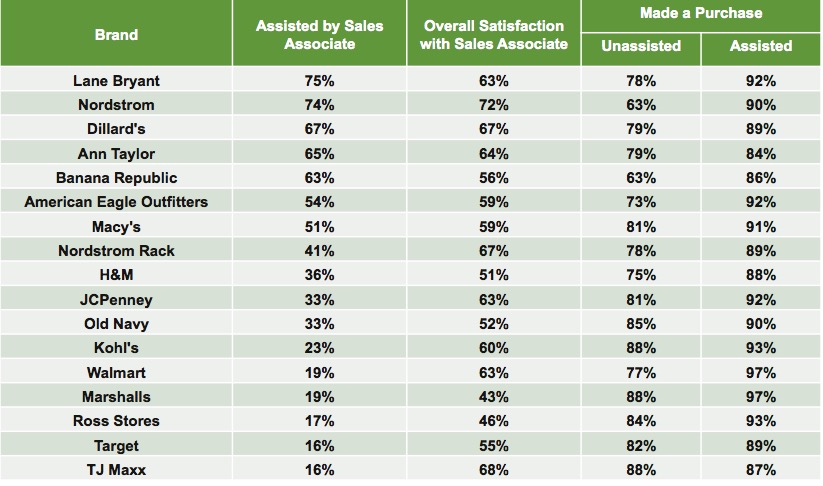Select the Old Navy brand cell
The height and width of the screenshot is (486, 823).
pyautogui.click(x=116, y=324)
